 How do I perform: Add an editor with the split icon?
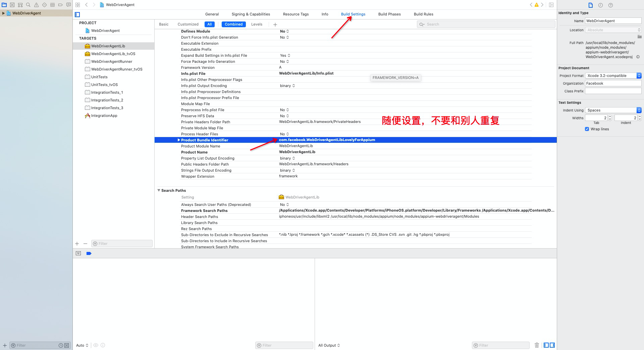(x=551, y=5)
